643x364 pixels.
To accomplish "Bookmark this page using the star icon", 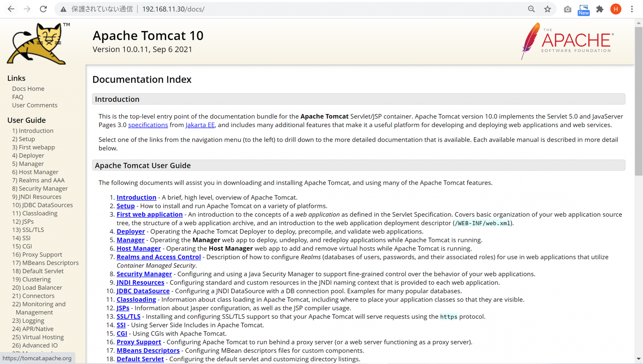I will [x=548, y=9].
